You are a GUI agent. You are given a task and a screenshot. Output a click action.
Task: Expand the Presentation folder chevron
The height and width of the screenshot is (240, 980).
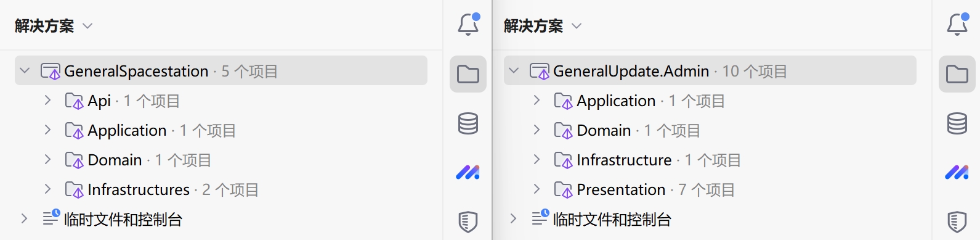click(x=537, y=189)
